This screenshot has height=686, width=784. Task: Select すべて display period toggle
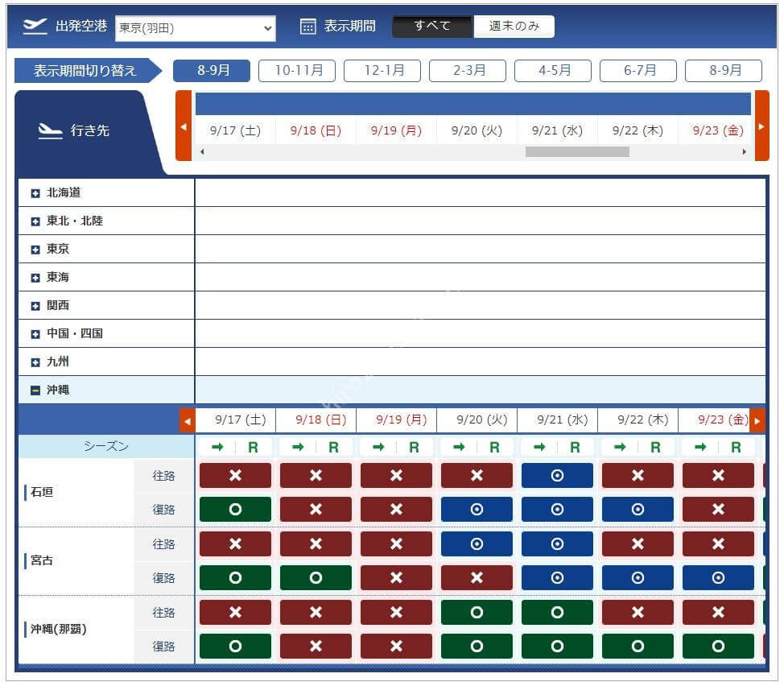(432, 26)
